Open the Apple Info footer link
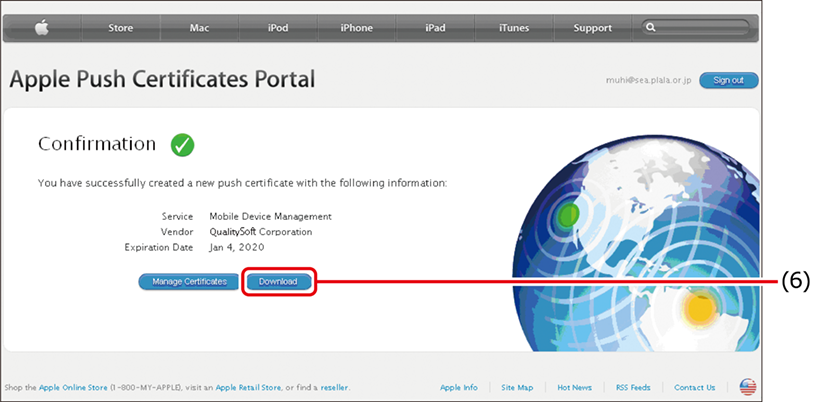Viewport: 813px width, 402px height. click(x=459, y=387)
